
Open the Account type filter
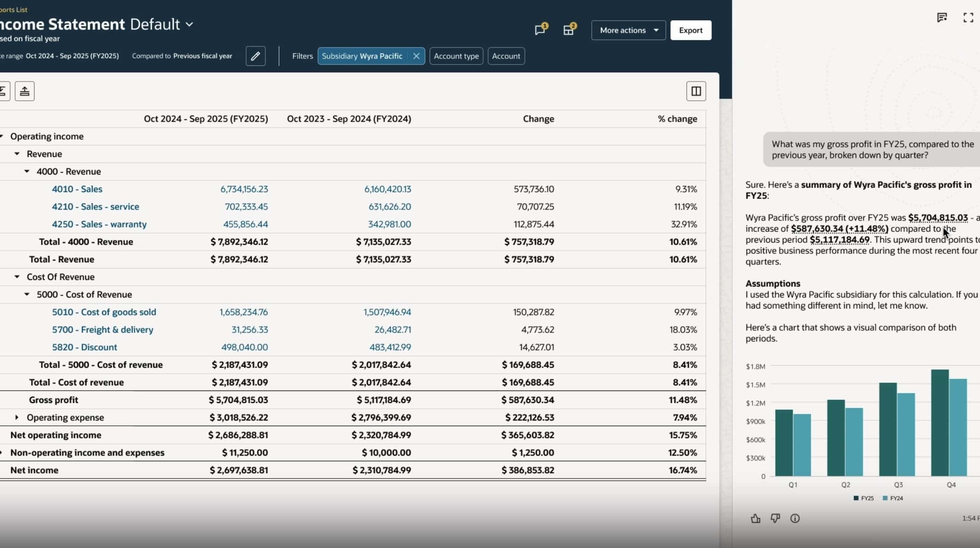coord(456,56)
